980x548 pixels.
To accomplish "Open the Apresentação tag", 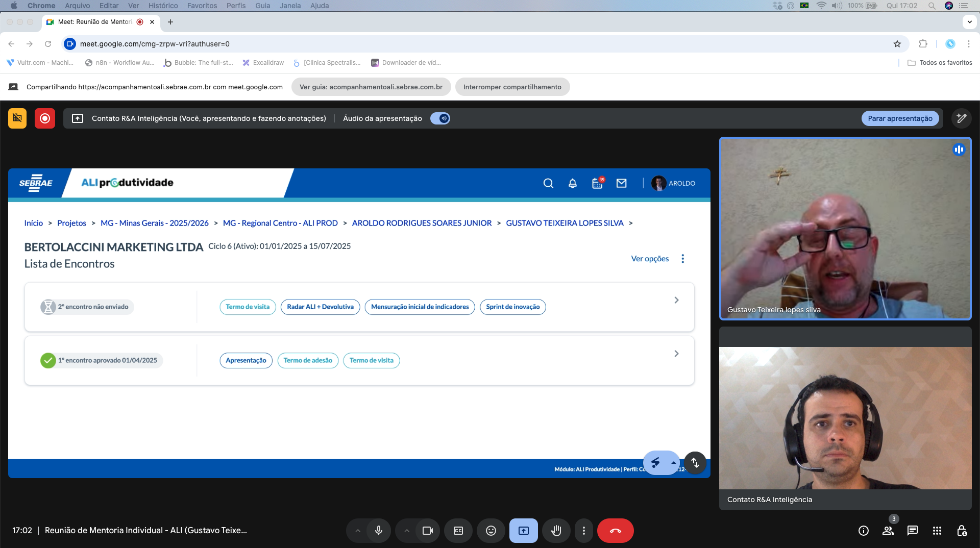I will click(x=246, y=360).
